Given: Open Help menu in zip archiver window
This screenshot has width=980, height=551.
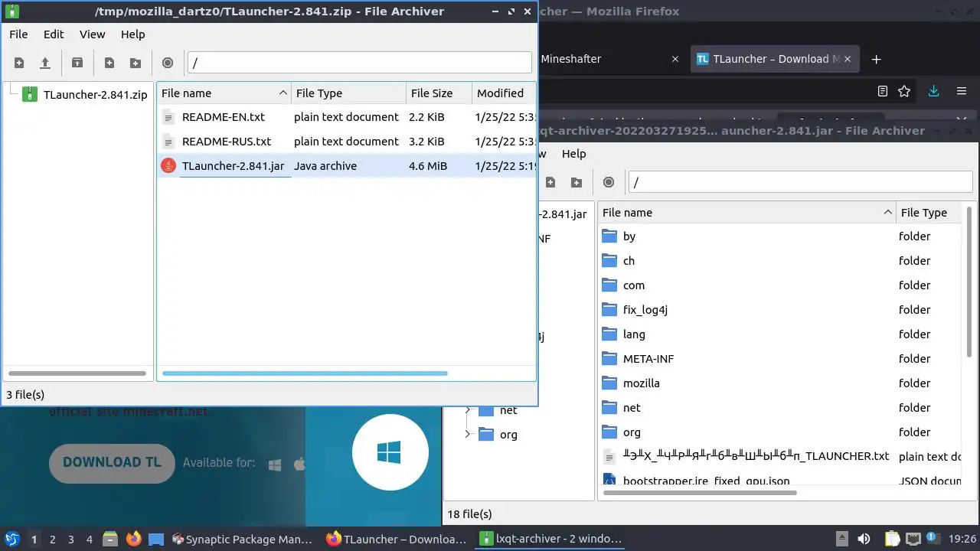Looking at the screenshot, I should [x=133, y=34].
